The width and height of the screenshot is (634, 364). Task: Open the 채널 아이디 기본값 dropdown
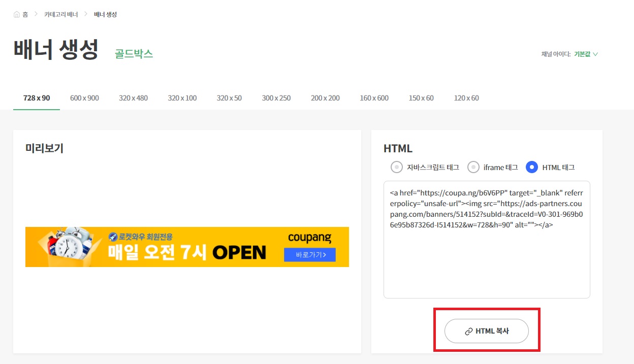click(586, 54)
